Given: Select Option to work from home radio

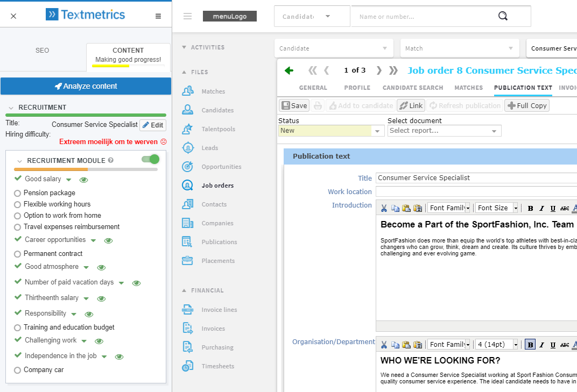Looking at the screenshot, I should pyautogui.click(x=17, y=216).
